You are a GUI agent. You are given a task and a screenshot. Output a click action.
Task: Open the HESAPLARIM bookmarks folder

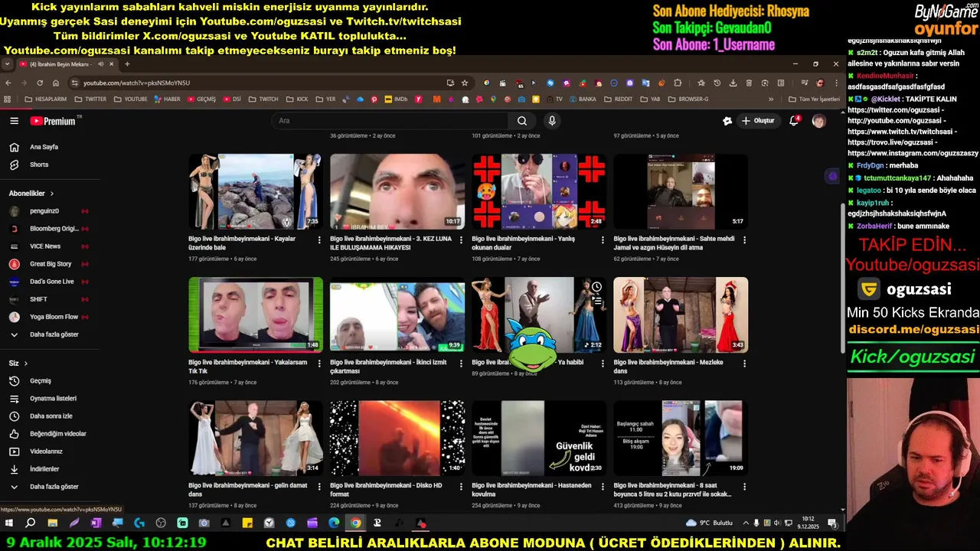click(46, 99)
